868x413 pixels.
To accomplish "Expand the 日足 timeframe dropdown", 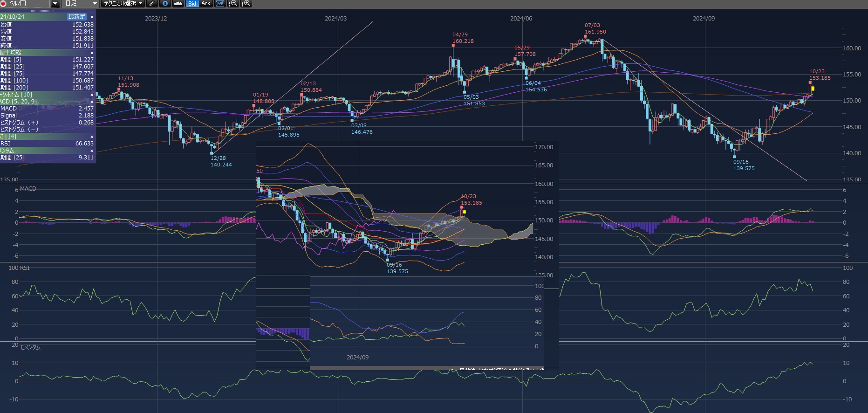I will [95, 3].
